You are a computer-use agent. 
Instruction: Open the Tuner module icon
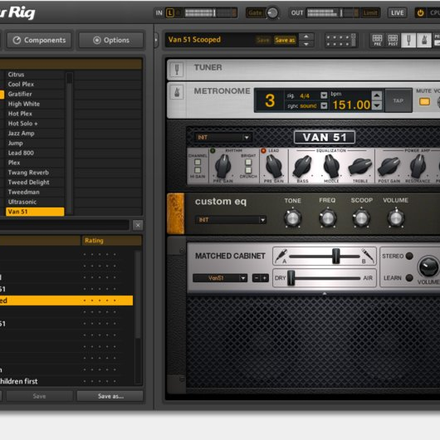coord(177,70)
